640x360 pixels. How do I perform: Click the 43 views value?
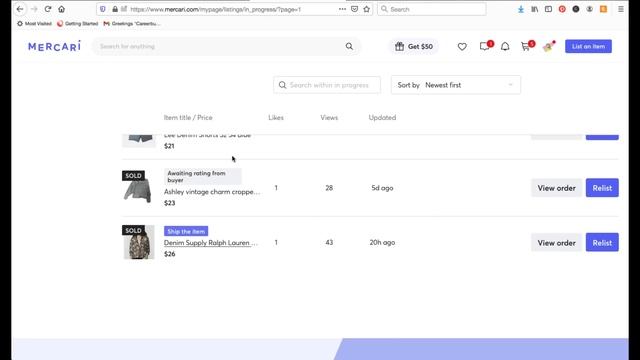point(329,242)
